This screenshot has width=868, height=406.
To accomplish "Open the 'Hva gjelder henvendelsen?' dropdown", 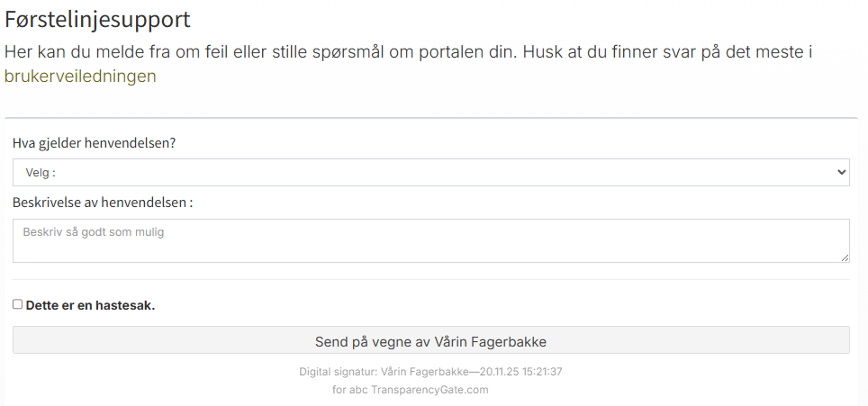I will pos(430,172).
